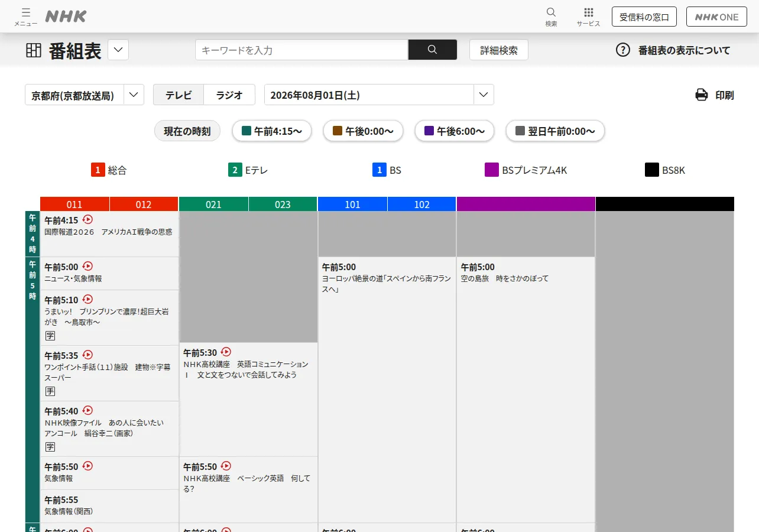Click the question mark help icon

(x=623, y=50)
